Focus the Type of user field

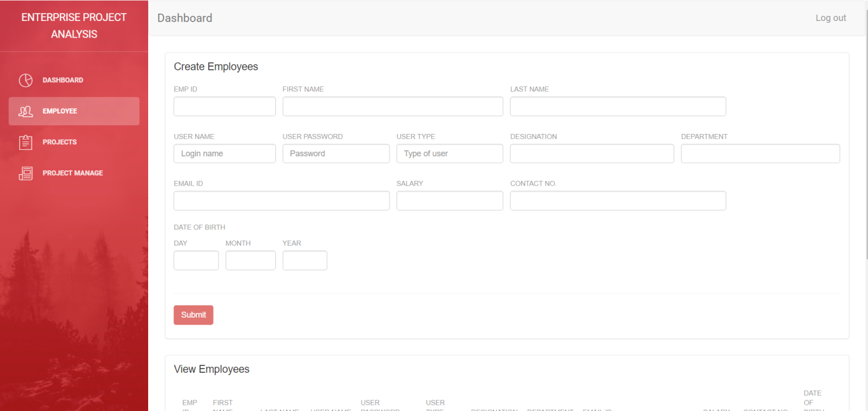[449, 154]
